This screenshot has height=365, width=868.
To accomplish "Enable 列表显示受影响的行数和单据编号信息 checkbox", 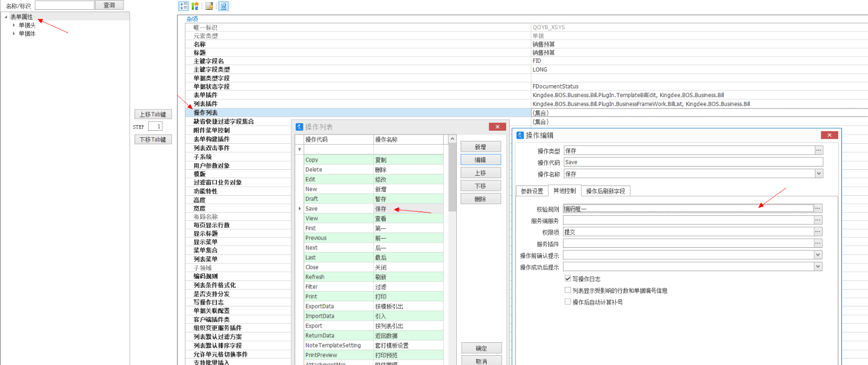I will (568, 291).
